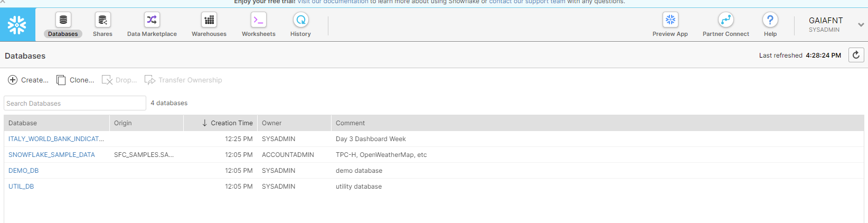Viewport: 868px width, 223px height.
Task: Expand the GAIAFNT user account dropdown
Action: [861, 25]
